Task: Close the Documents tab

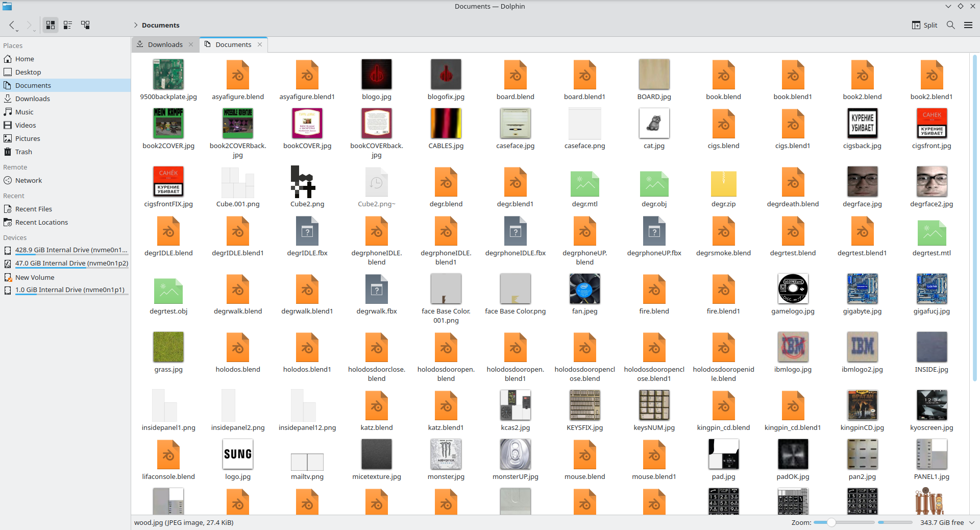Action: click(x=260, y=44)
